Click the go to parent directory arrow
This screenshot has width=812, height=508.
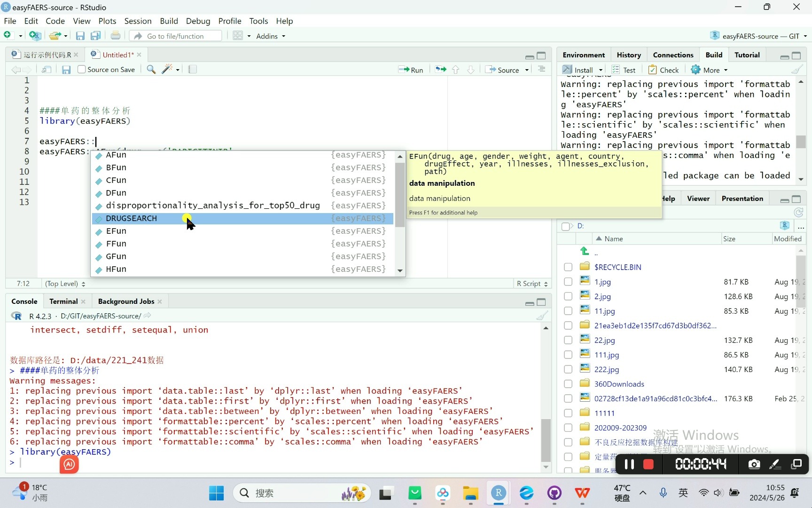585,251
